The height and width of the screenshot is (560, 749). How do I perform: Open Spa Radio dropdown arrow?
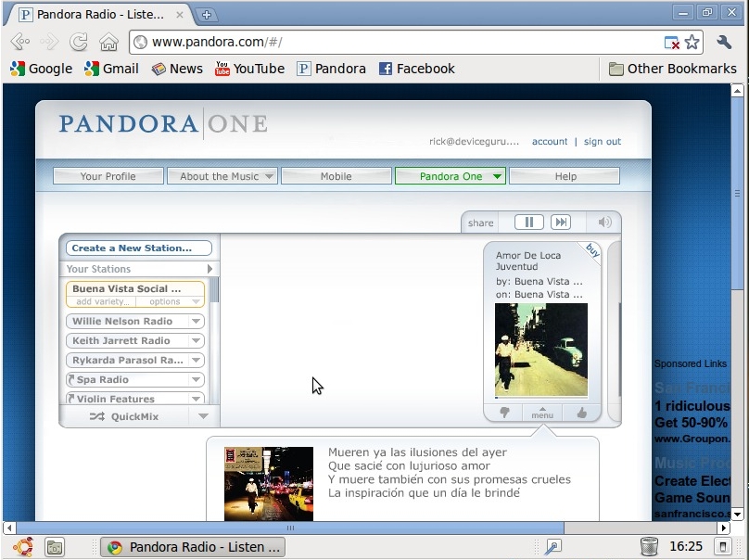tap(196, 380)
